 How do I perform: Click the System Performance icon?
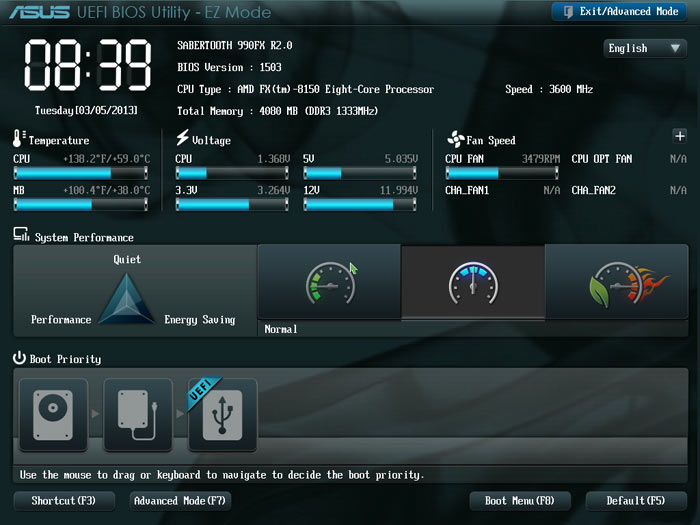click(x=21, y=234)
